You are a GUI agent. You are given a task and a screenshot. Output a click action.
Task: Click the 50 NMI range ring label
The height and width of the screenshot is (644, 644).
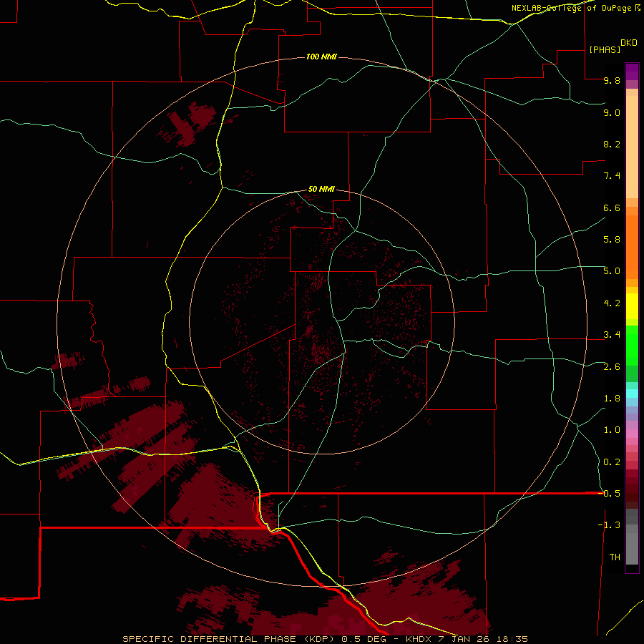[x=321, y=189]
